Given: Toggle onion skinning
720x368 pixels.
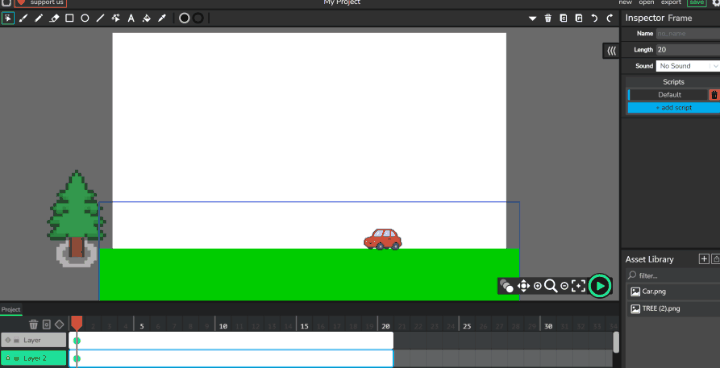Looking at the screenshot, I should pyautogui.click(x=506, y=286).
